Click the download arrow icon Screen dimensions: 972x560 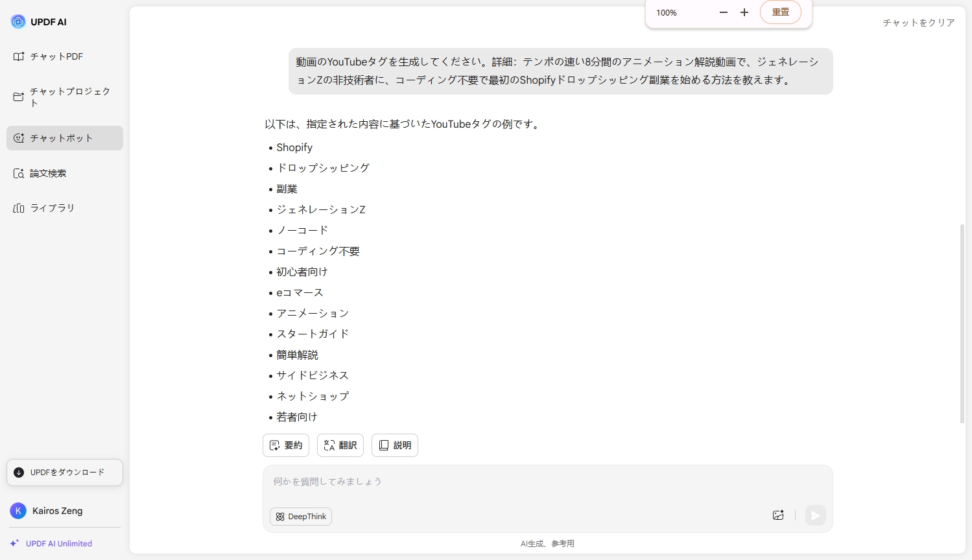[x=19, y=472]
